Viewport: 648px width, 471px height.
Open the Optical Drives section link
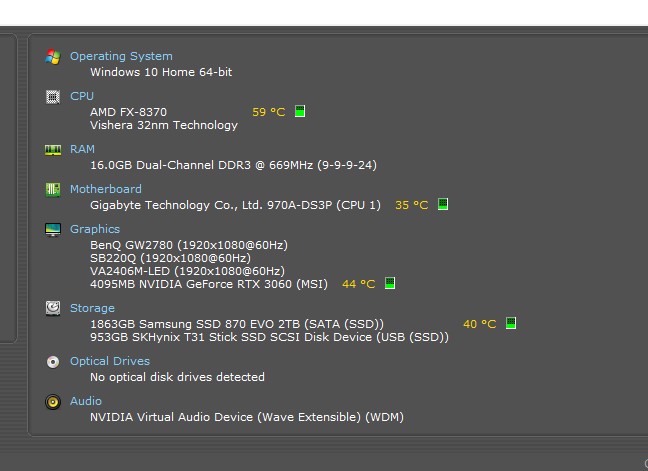pos(110,361)
